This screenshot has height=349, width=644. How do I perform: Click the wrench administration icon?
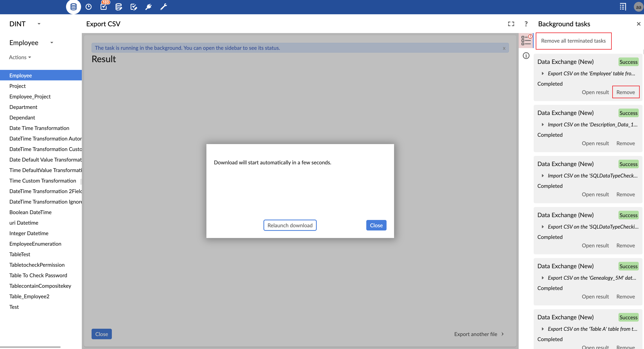[x=163, y=7]
